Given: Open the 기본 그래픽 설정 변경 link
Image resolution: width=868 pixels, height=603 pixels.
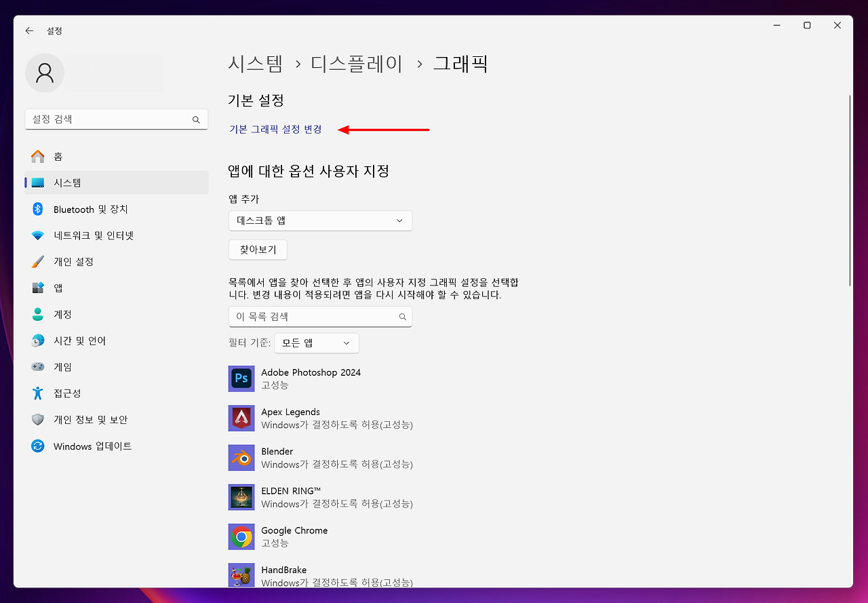Looking at the screenshot, I should [x=275, y=129].
